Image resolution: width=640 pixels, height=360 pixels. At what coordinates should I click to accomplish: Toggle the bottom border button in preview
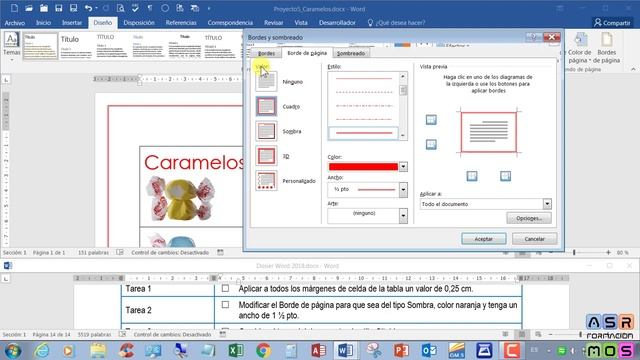[431, 144]
